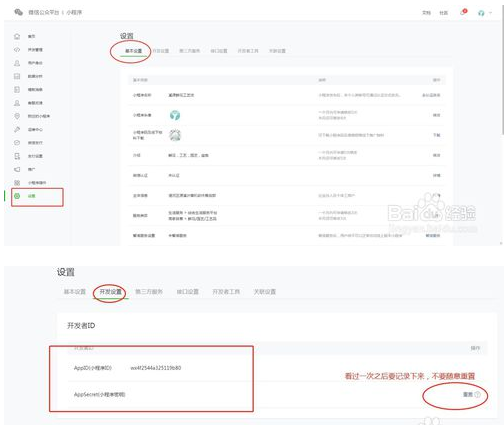The width and height of the screenshot is (504, 425).
Task: Click the action link in the 小程序名称 row
Action: tap(431, 95)
